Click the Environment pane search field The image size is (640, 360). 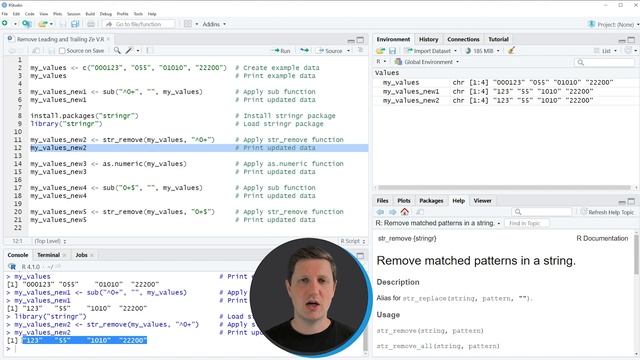coord(604,62)
